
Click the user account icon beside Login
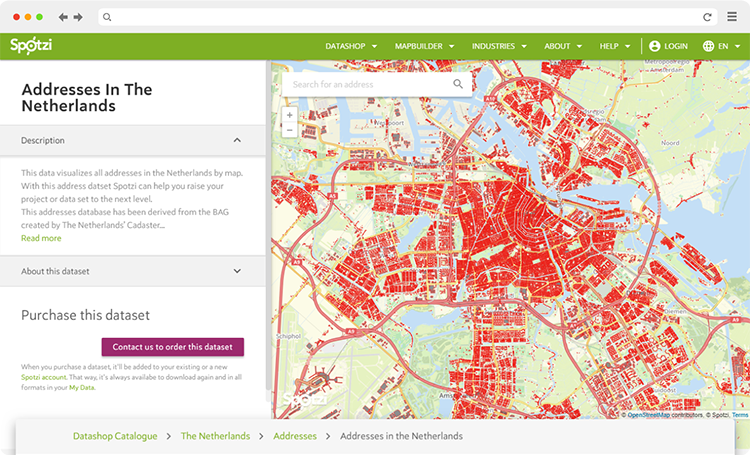[654, 46]
